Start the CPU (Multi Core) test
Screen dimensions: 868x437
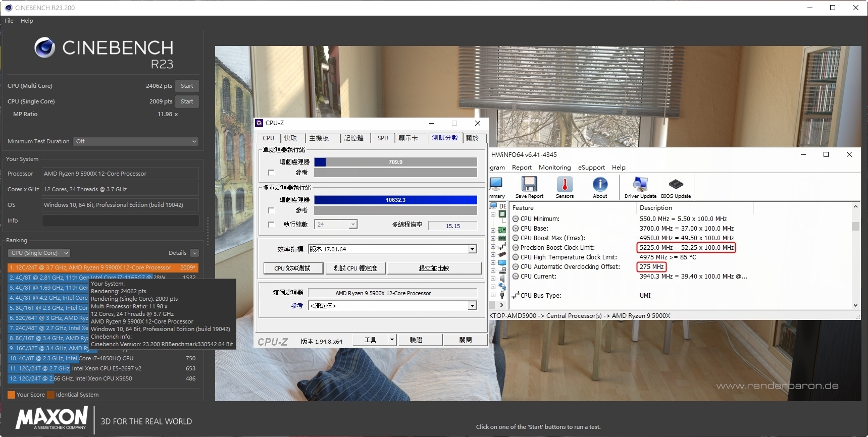click(187, 86)
